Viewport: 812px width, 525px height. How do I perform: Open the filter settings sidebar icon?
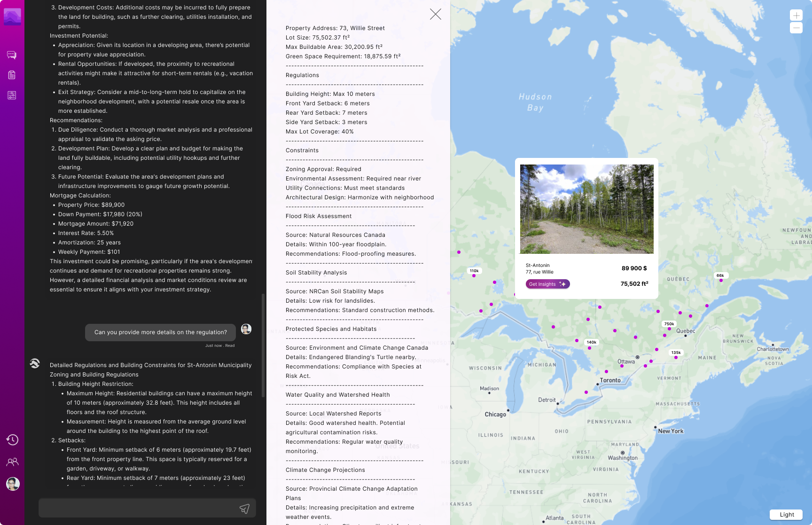[x=12, y=95]
